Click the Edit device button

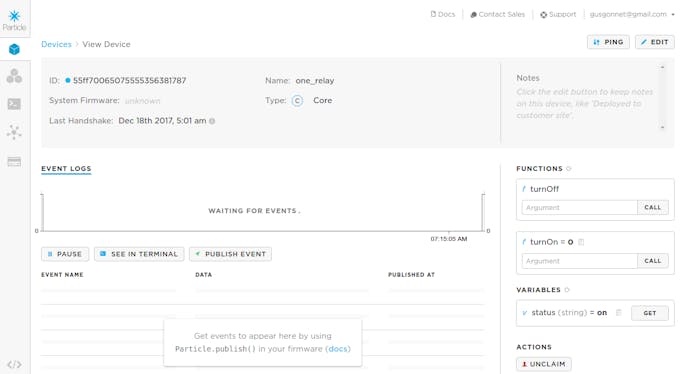click(x=654, y=42)
